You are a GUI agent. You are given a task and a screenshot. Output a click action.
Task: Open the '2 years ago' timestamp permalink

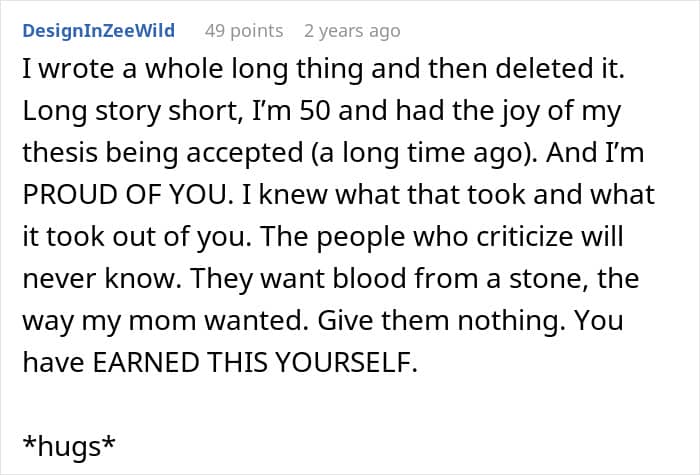[352, 31]
